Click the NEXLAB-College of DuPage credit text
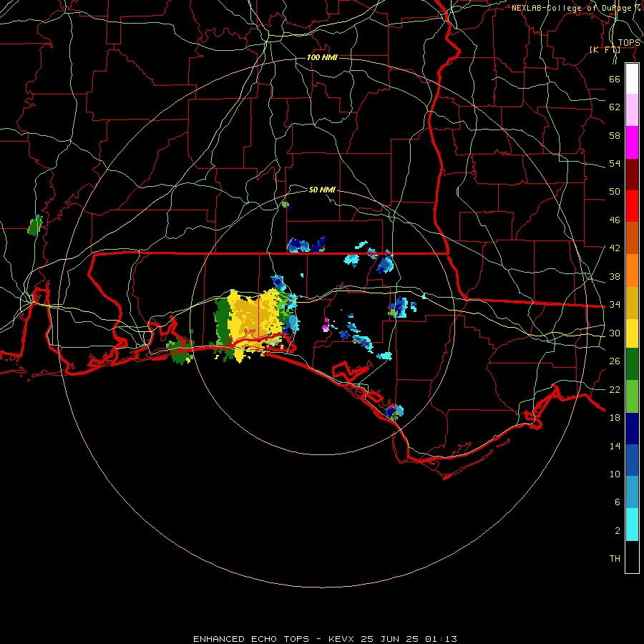 pos(575,8)
